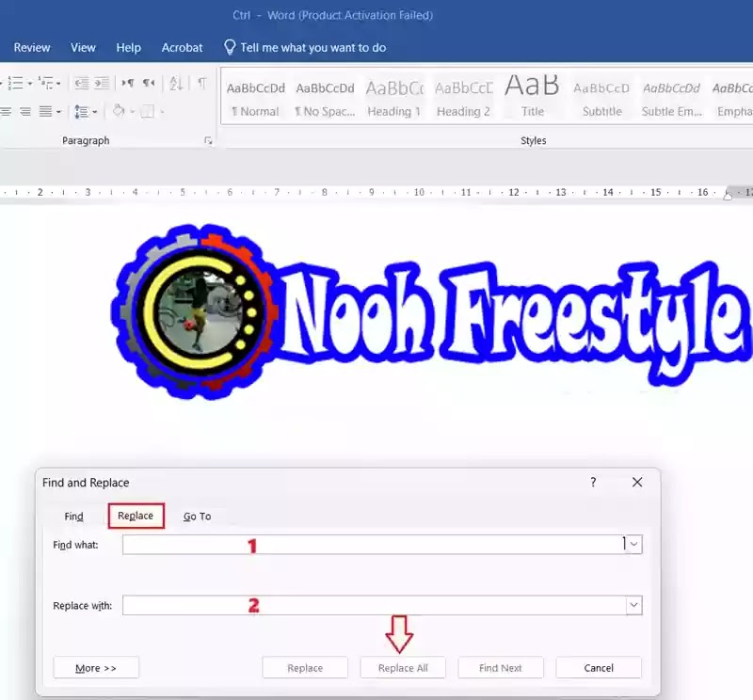
Task: Apply the Heading 2 style
Action: click(463, 99)
